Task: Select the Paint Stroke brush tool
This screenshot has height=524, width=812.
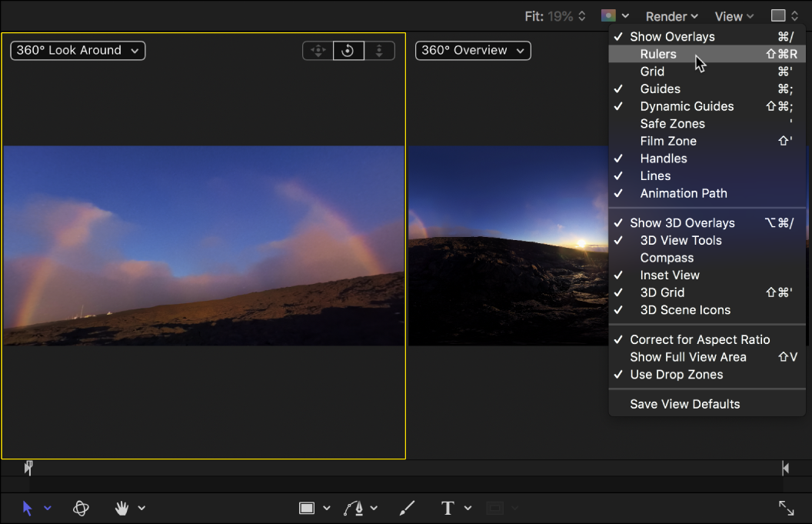Action: (407, 508)
